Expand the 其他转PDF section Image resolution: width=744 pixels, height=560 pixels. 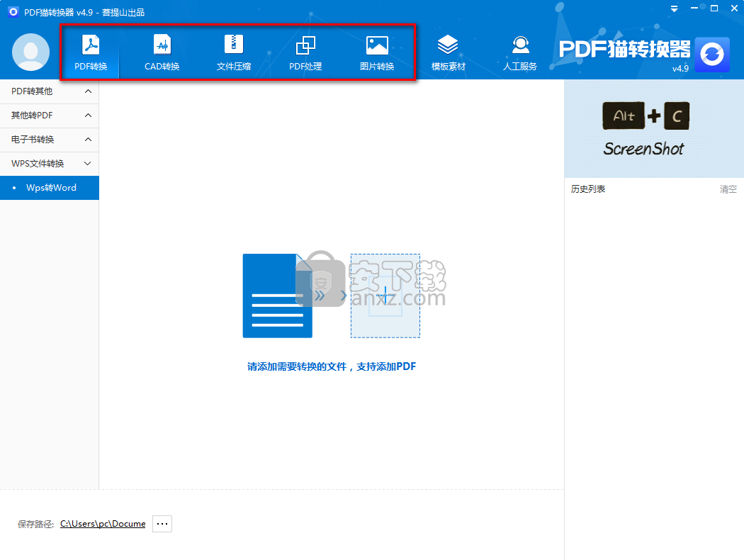coord(50,116)
